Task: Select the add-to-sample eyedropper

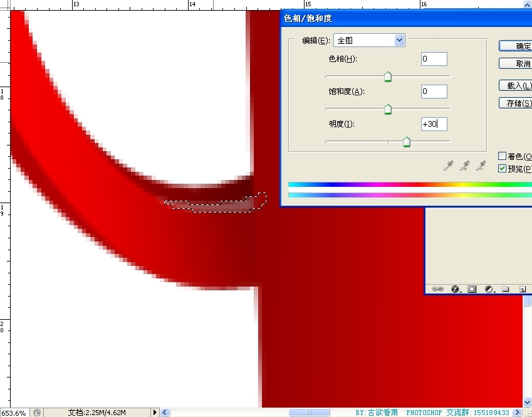Action: tap(464, 166)
